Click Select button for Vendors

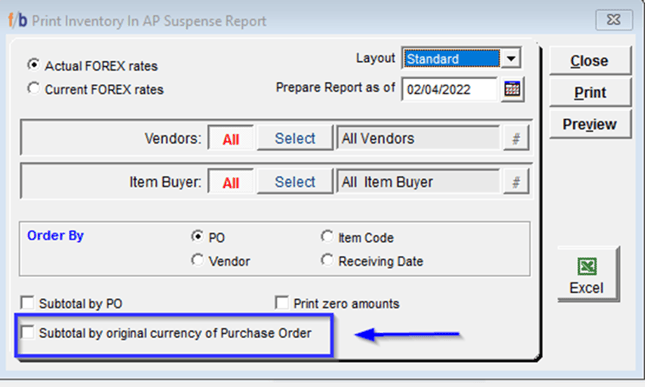click(x=295, y=138)
